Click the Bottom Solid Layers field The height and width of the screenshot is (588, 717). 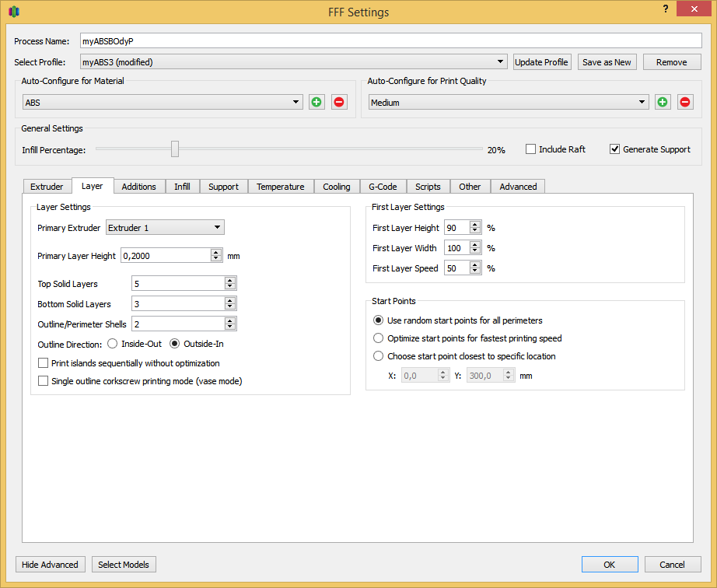pos(178,303)
